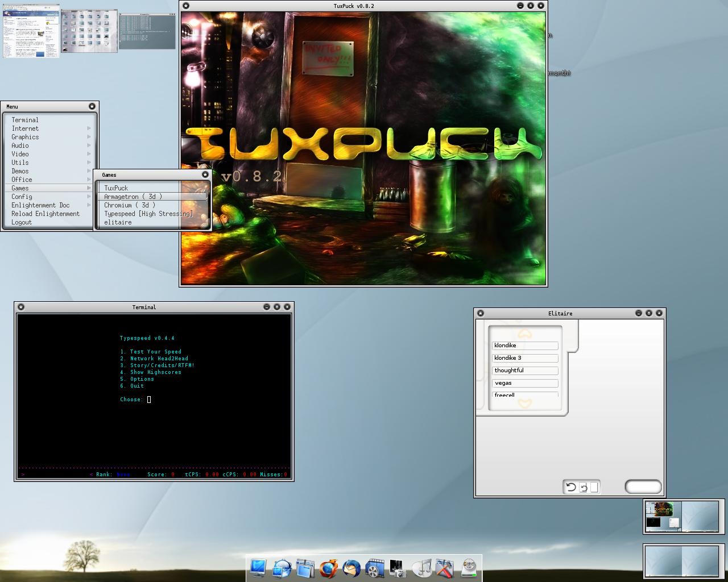Viewport: 728px width, 582px height.
Task: Expand the Utils submenu arrow
Action: (89, 163)
